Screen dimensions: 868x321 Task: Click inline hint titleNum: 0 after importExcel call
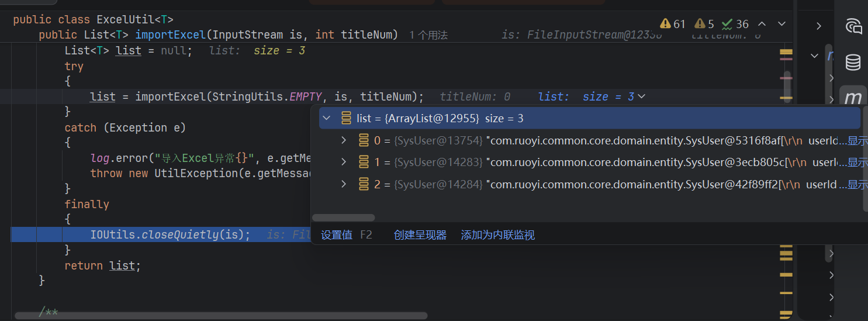pos(475,96)
